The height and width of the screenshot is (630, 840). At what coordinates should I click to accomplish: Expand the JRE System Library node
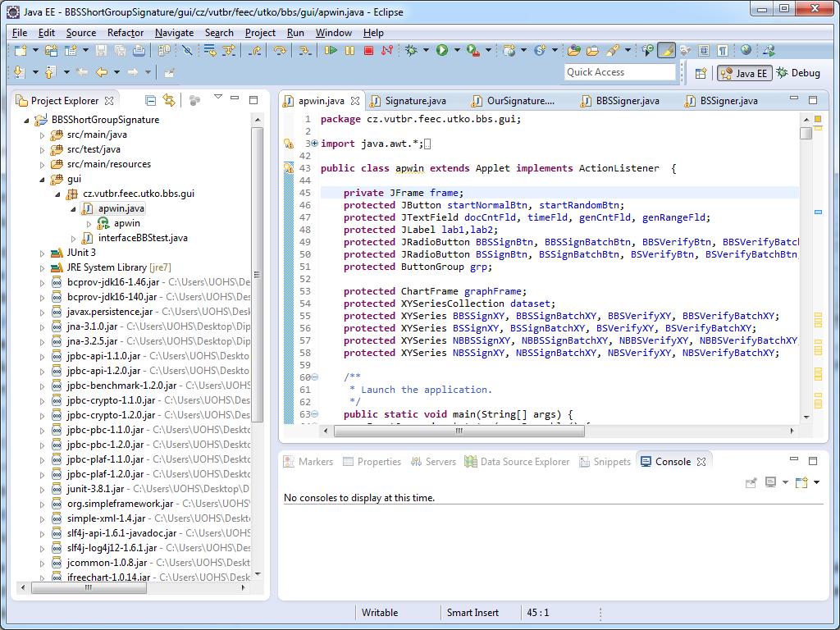pyautogui.click(x=43, y=268)
